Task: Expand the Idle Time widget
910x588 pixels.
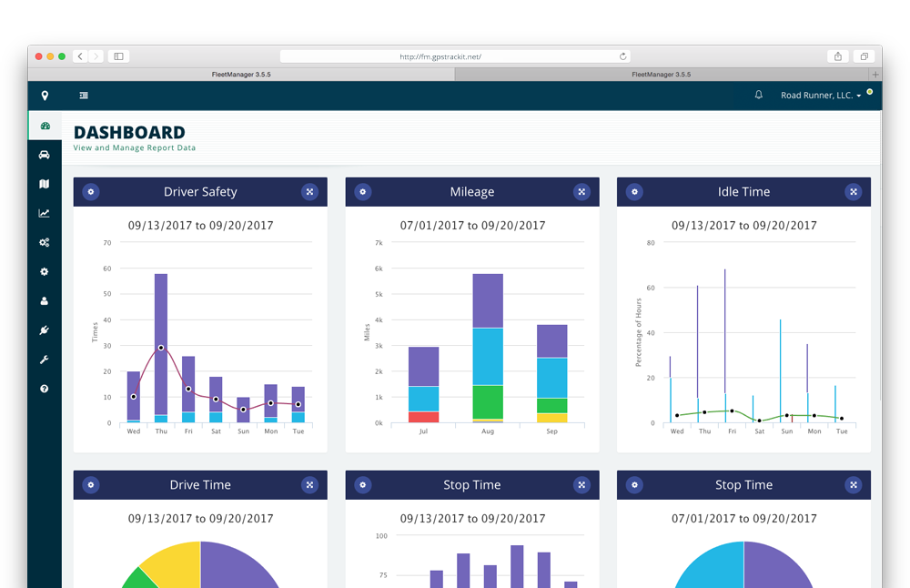Action: 854,191
